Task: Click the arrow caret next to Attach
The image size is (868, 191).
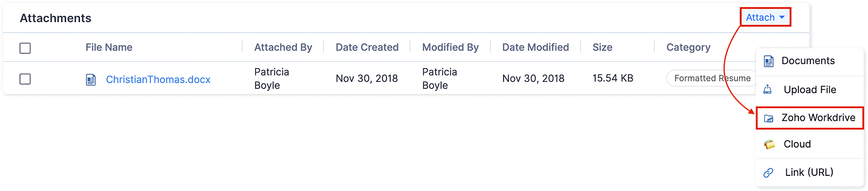Action: pos(782,17)
